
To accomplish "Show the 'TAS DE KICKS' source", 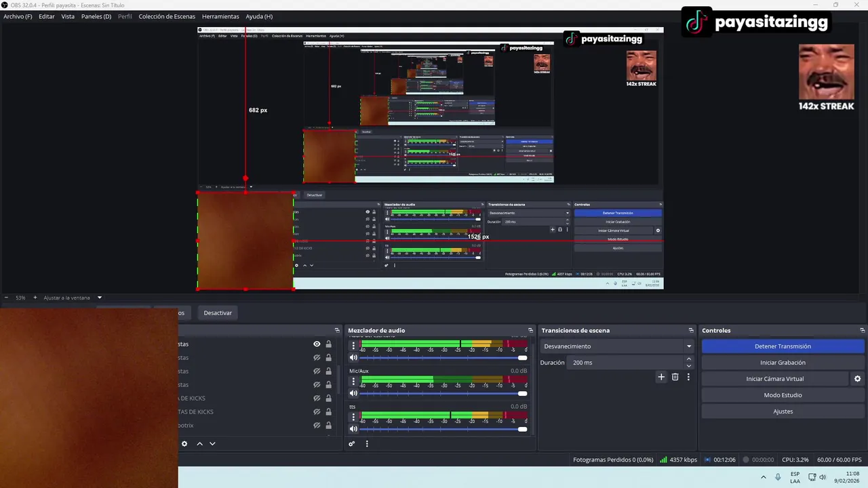I will pos(317,412).
